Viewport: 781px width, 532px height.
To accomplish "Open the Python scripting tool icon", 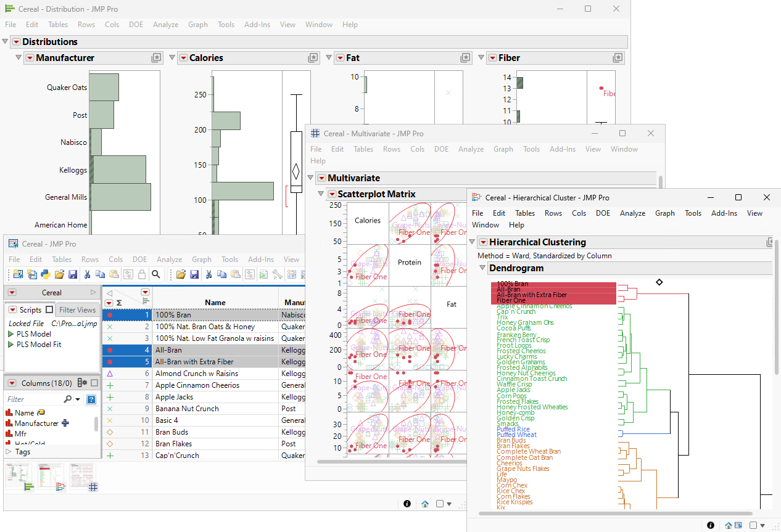I will 46,275.
